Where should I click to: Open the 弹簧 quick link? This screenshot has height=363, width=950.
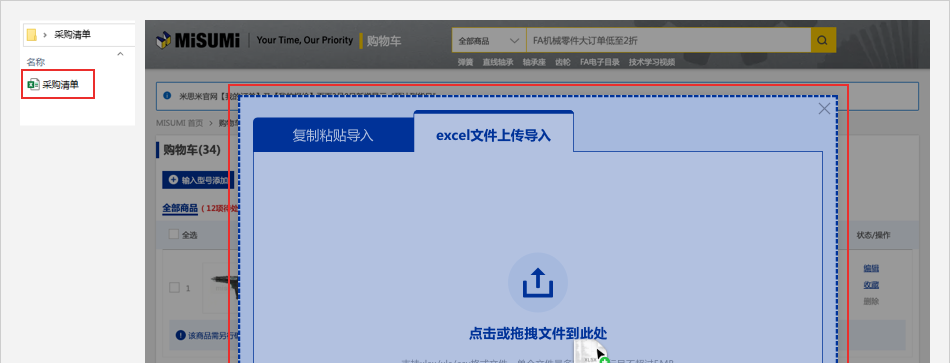coord(465,62)
